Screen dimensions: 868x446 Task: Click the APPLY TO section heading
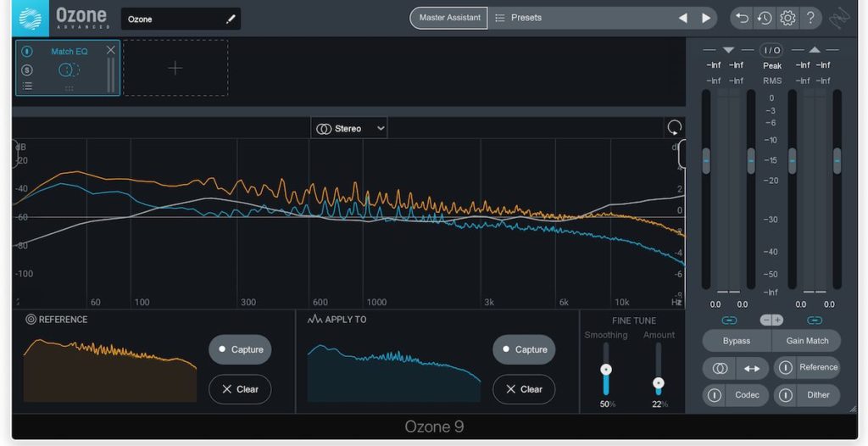tap(346, 320)
